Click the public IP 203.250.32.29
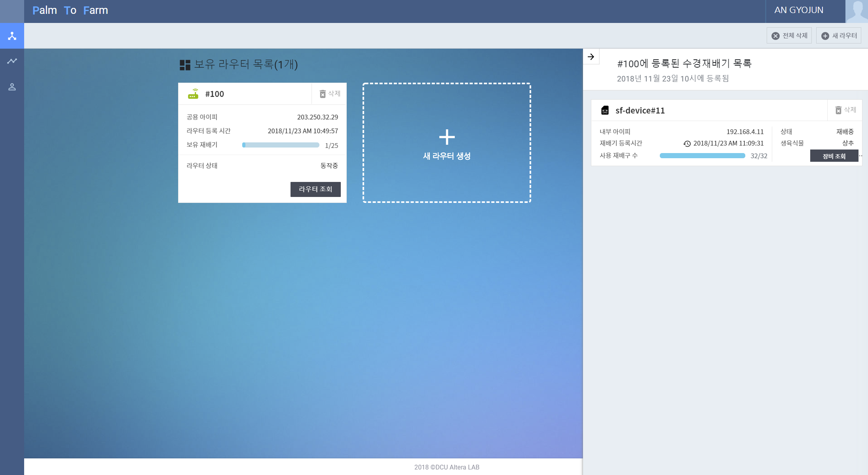The height and width of the screenshot is (475, 868). [x=317, y=117]
